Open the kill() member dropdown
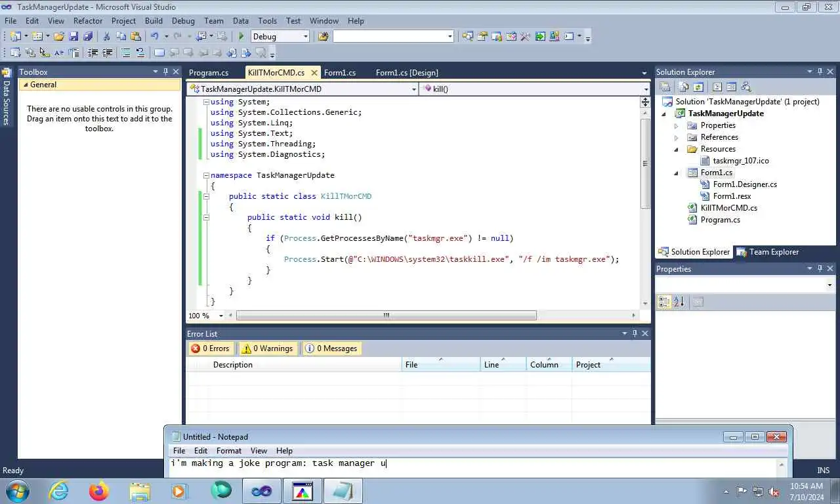This screenshot has height=504, width=840. (646, 89)
